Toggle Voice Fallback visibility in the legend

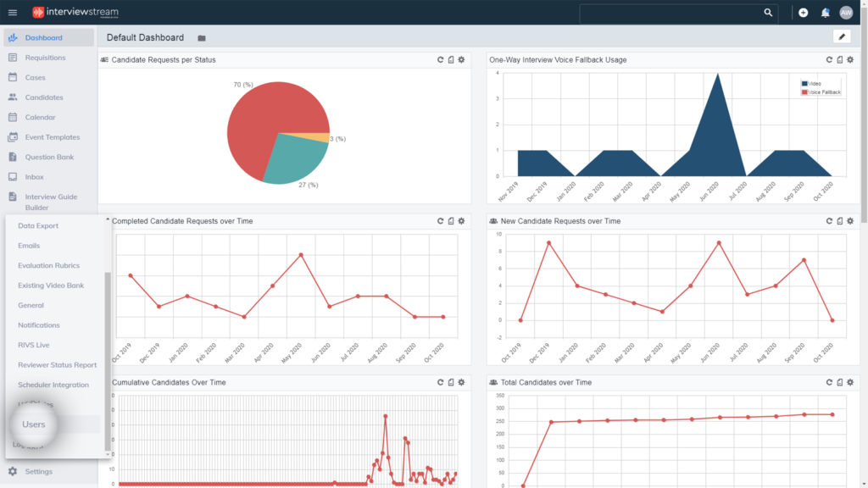click(818, 91)
